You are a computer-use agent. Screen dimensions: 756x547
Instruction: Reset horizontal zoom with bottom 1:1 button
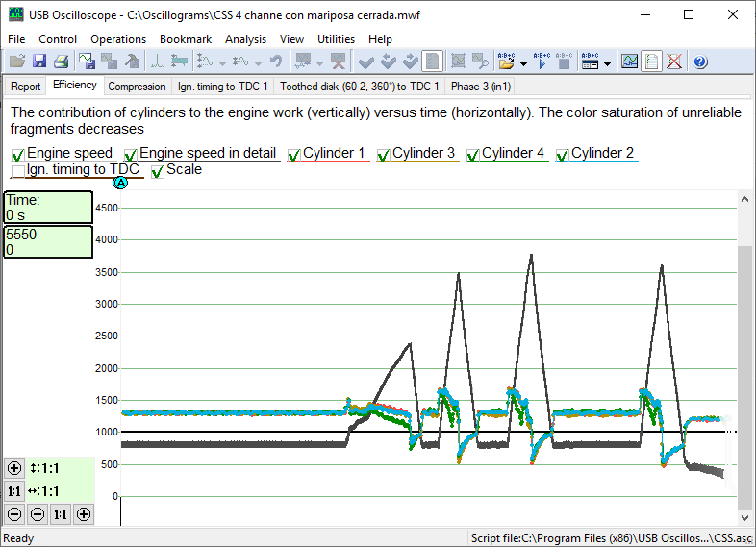point(61,514)
